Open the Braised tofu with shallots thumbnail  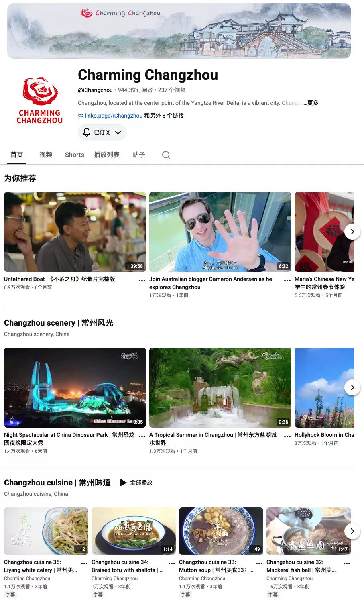pos(134,531)
